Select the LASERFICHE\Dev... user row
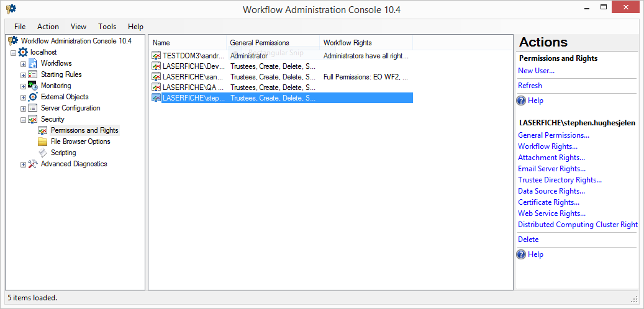The width and height of the screenshot is (644, 309). click(282, 66)
